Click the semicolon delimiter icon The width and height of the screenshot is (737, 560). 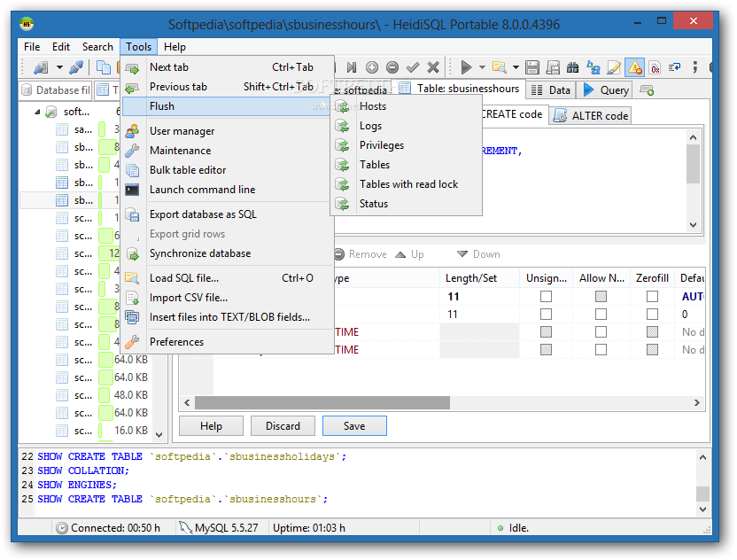tap(694, 67)
